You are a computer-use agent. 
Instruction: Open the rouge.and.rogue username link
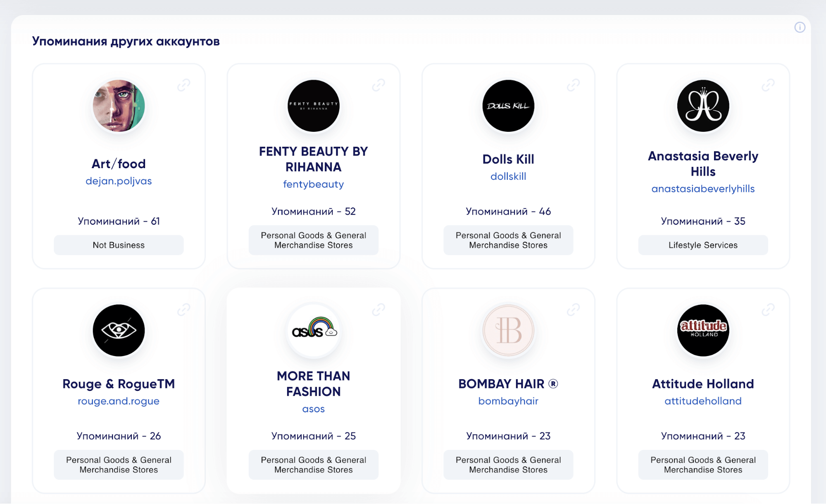coord(119,401)
